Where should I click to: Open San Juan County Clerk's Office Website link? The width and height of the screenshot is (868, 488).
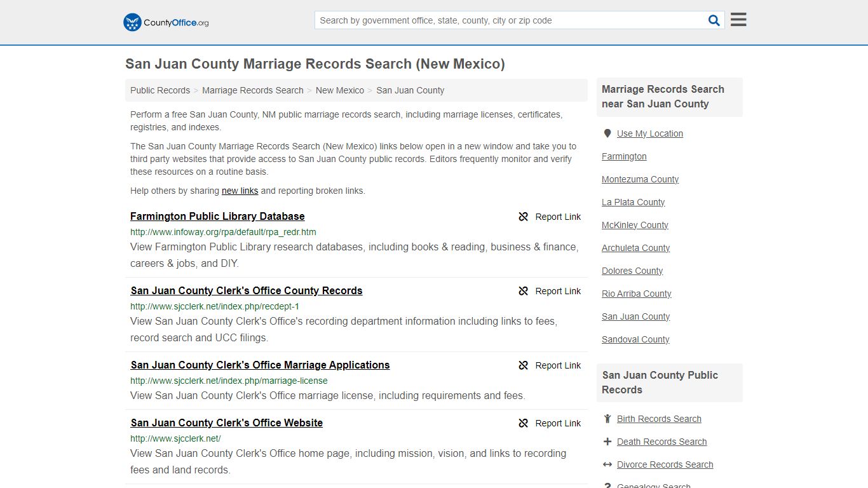(226, 423)
